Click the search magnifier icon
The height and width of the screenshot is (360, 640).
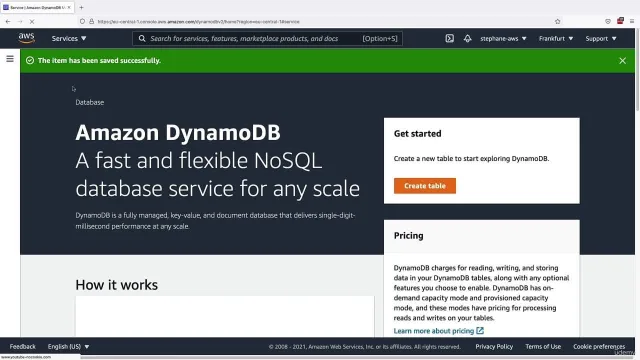point(142,38)
